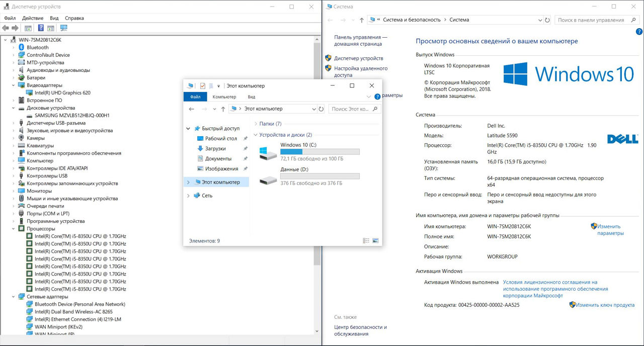Click the Device Manager vertical scrollbar
Image resolution: width=644 pixels, height=346 pixels.
317,151
